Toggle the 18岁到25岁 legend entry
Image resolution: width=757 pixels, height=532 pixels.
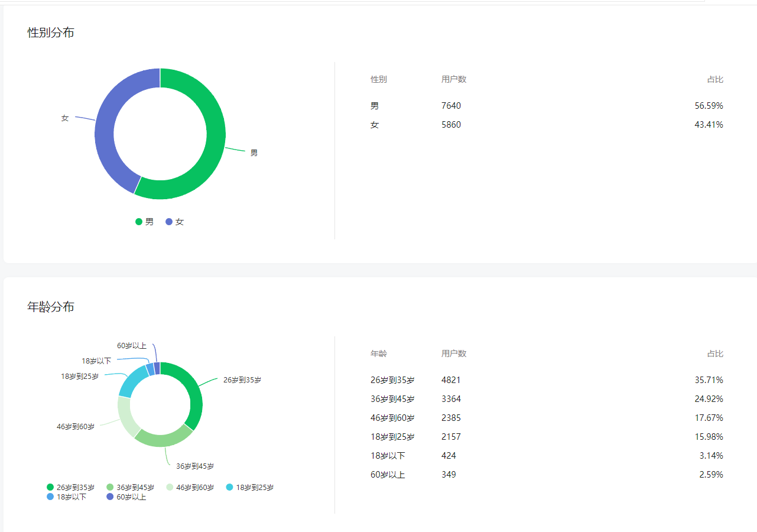250,488
